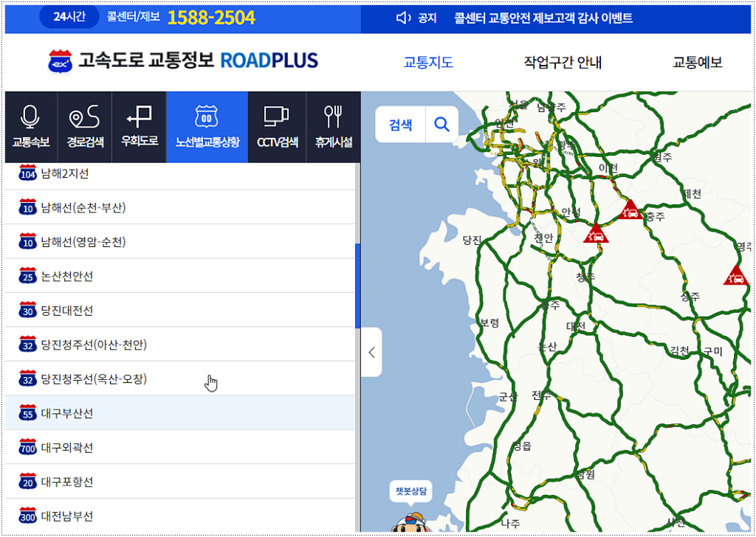Viewport: 756px width, 537px height.
Task: Select the 노선별교통상황 route traffic tab
Action: click(x=207, y=127)
